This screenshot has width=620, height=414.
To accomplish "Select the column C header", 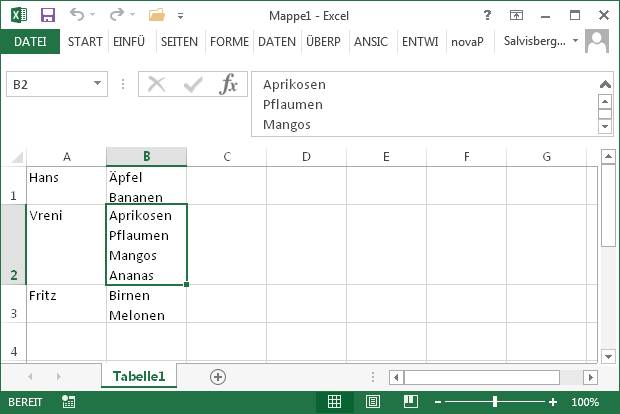I will click(x=227, y=157).
